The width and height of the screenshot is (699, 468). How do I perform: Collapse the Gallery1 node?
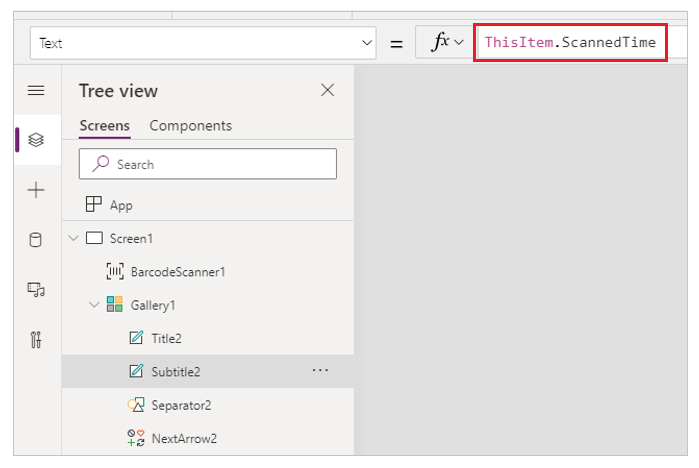94,305
